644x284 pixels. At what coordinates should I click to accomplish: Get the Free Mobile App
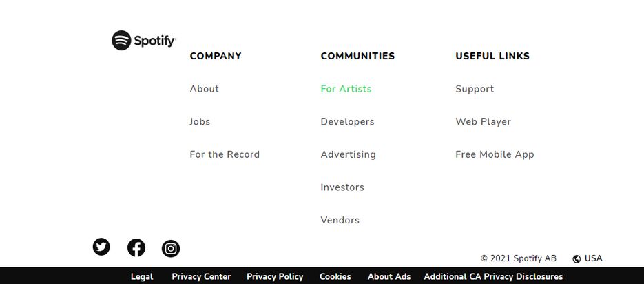tap(495, 154)
